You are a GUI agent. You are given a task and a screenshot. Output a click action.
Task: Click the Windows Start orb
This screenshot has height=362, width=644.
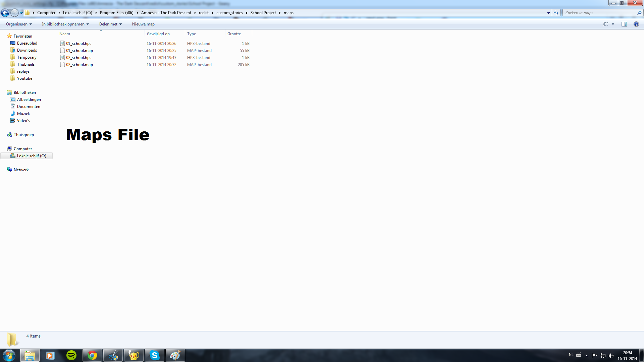tap(9, 355)
